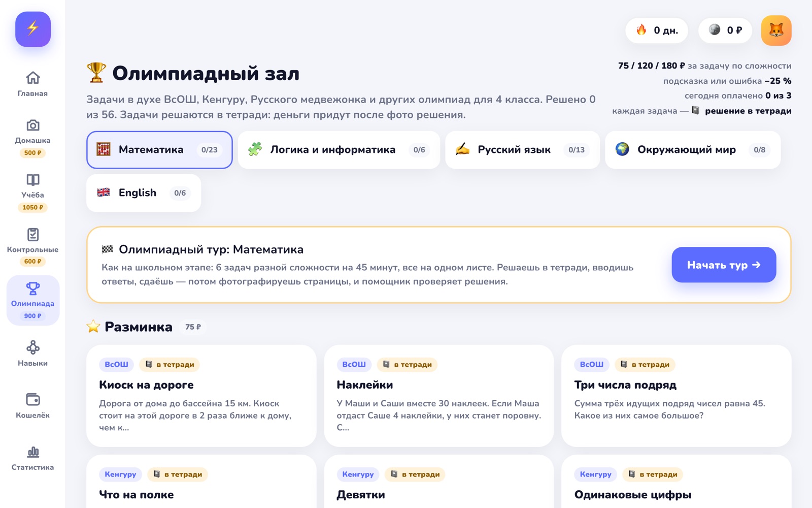Click the 75 / 120 / 180 ₽ reward text

coord(652,66)
